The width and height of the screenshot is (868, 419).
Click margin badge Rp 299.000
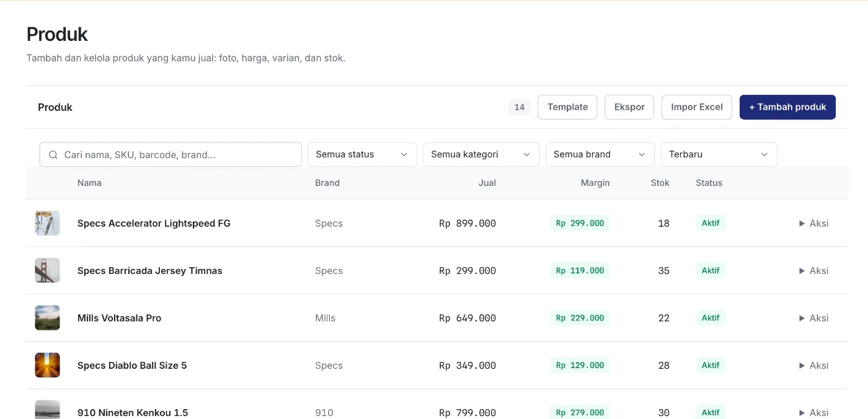[x=580, y=223]
